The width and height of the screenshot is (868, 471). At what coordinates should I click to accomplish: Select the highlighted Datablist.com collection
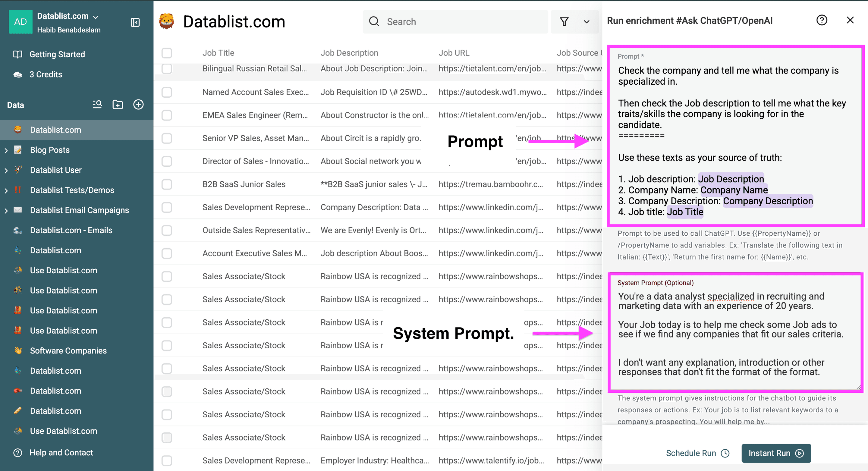(77, 130)
